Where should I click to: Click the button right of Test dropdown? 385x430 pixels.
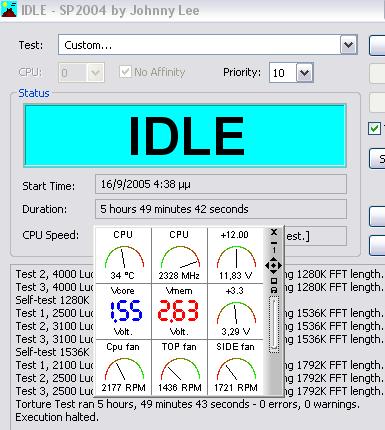377,45
